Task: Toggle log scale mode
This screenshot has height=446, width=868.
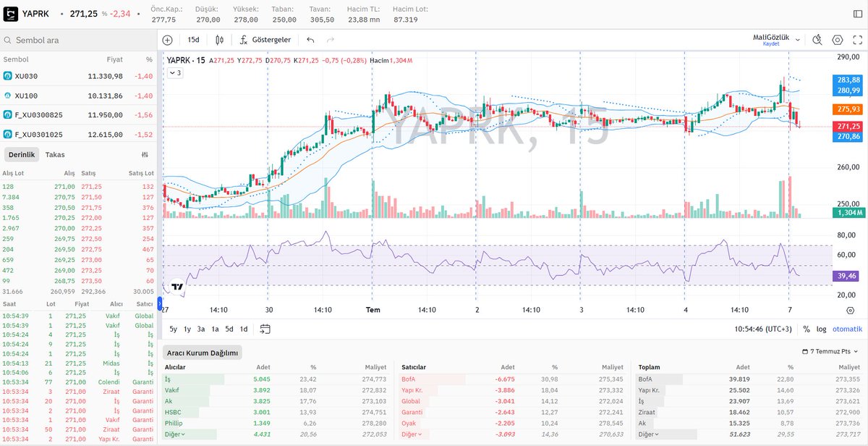Action: (821, 329)
